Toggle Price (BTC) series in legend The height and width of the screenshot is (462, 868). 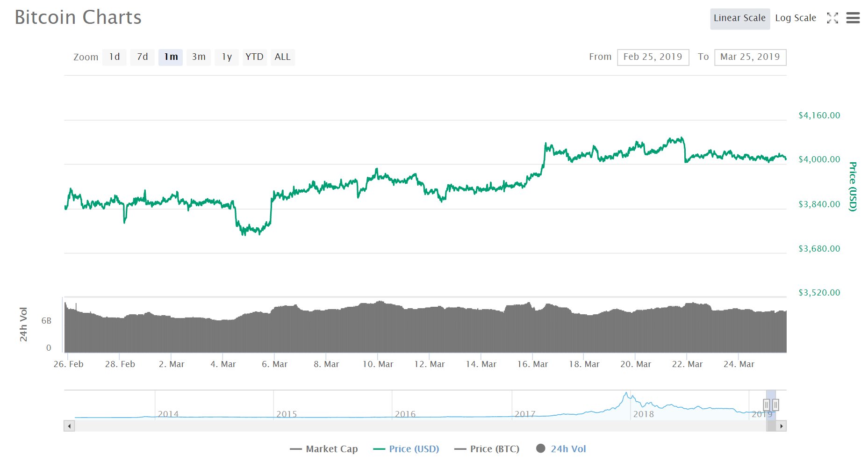coord(487,449)
